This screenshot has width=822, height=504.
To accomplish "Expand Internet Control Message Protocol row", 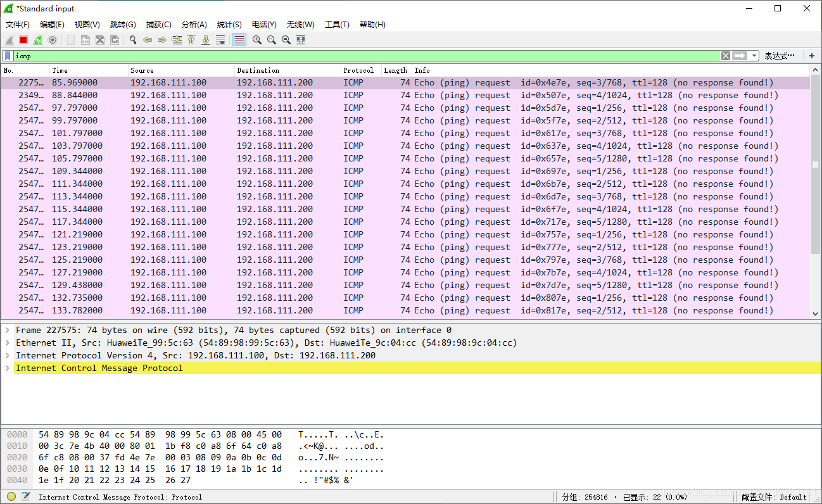I will pos(7,368).
